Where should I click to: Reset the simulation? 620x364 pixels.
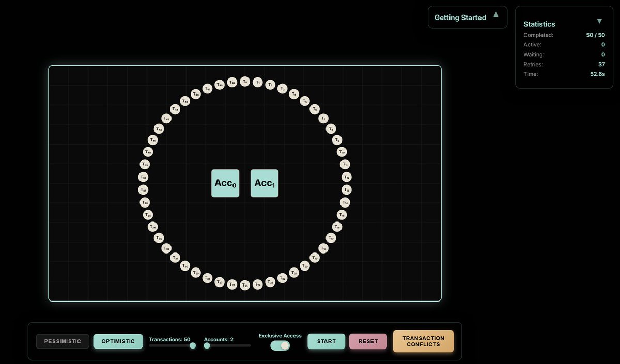pyautogui.click(x=368, y=341)
